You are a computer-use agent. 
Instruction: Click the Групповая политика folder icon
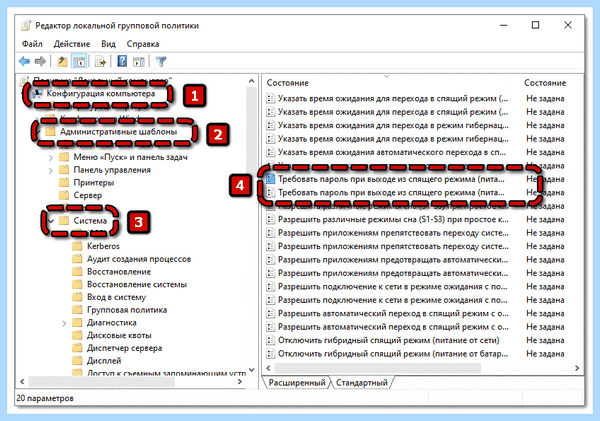point(77,310)
